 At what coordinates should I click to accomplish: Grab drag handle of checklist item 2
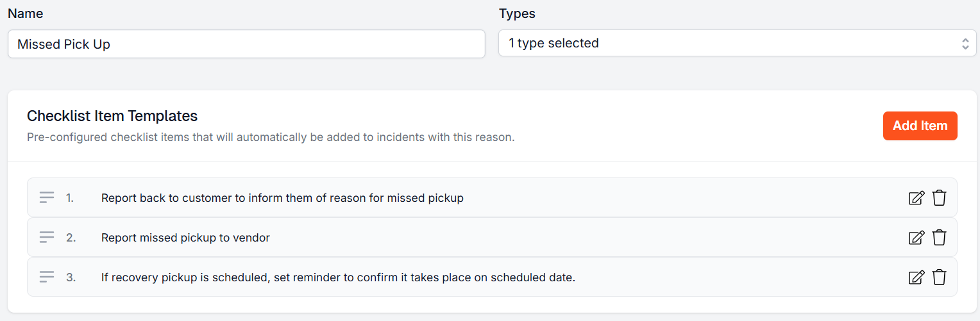click(47, 238)
